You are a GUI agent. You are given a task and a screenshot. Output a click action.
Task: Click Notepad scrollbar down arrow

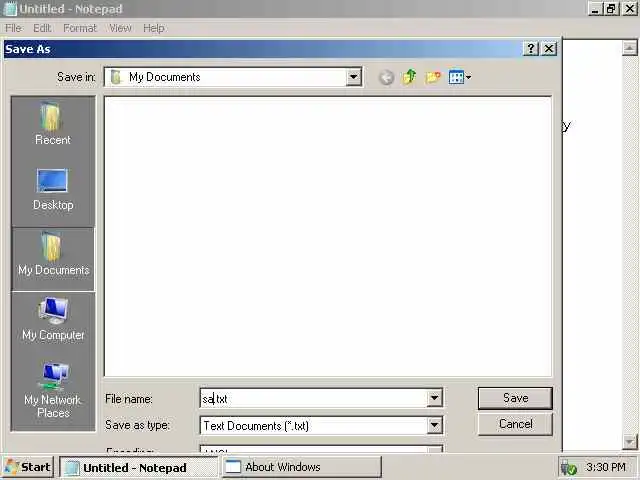[x=629, y=442]
